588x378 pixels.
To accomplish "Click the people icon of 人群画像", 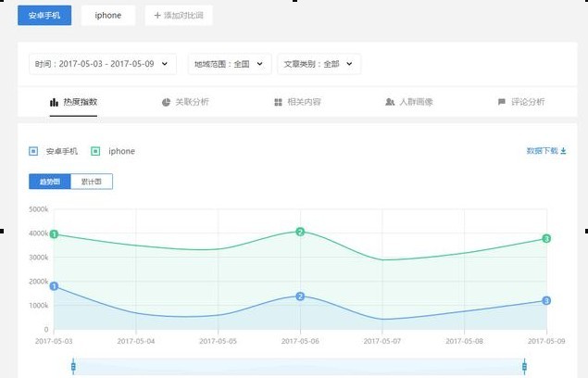I will tap(390, 102).
